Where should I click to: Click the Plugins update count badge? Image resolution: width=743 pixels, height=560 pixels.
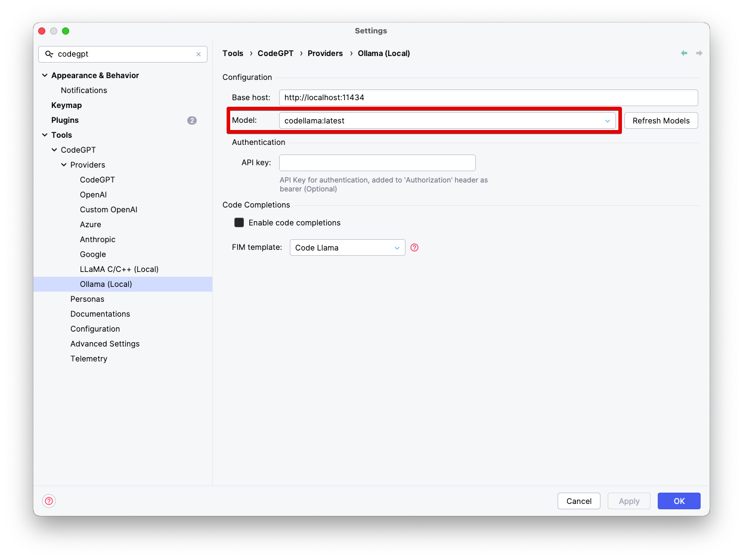pyautogui.click(x=192, y=120)
